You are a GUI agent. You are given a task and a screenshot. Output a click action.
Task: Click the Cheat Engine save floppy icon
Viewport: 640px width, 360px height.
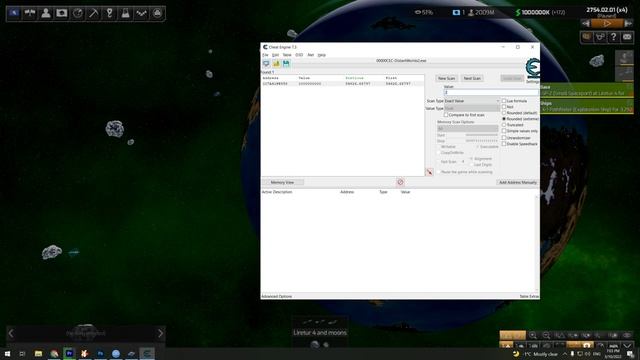286,64
